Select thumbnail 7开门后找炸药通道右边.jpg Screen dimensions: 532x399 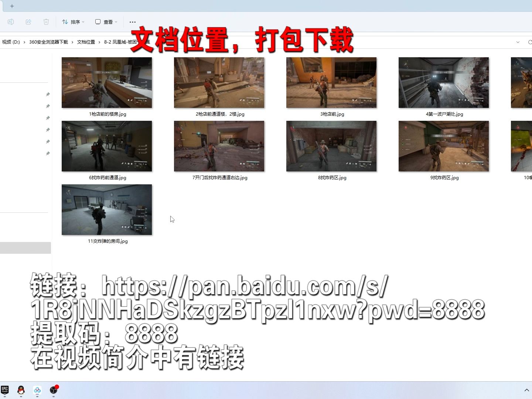(x=219, y=146)
